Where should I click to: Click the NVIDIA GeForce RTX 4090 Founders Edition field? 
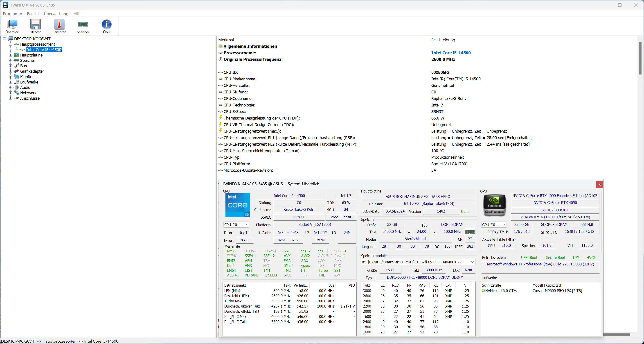(555, 196)
